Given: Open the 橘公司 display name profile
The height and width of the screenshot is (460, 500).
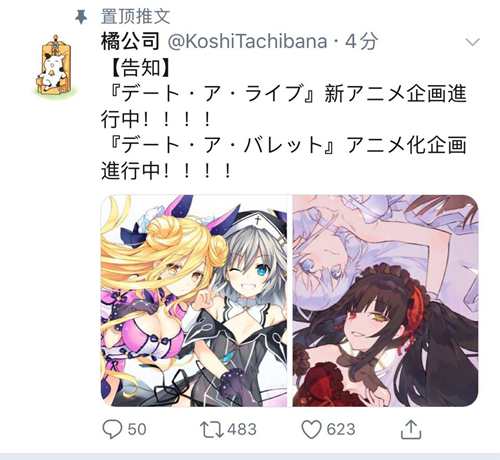Looking at the screenshot, I should coord(130,41).
